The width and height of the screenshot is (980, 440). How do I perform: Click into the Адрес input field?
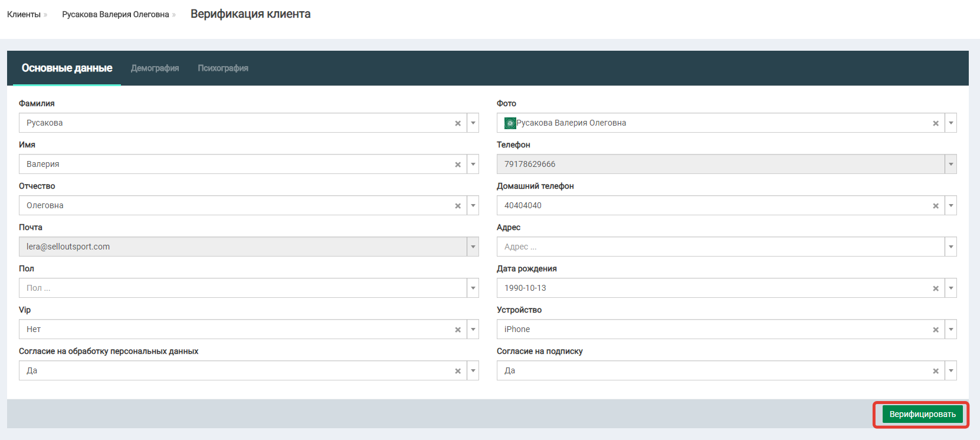click(720, 247)
